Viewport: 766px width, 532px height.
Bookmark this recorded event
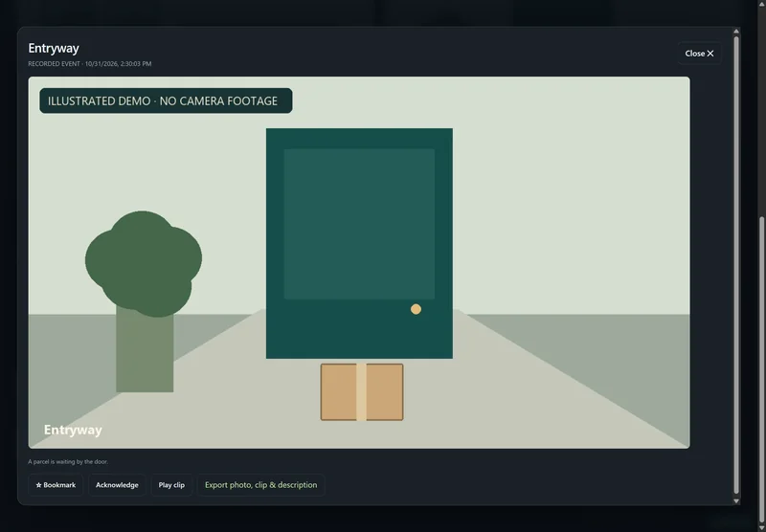(56, 485)
